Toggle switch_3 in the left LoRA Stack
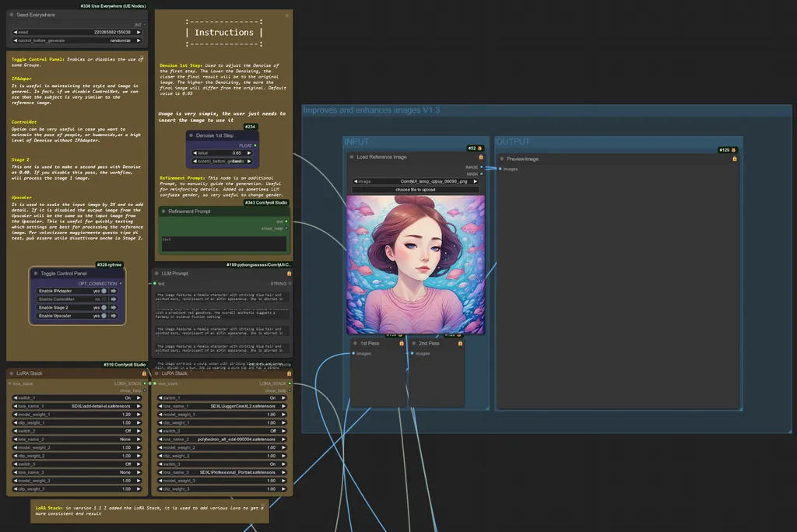The height and width of the screenshot is (532, 797). pos(77,464)
